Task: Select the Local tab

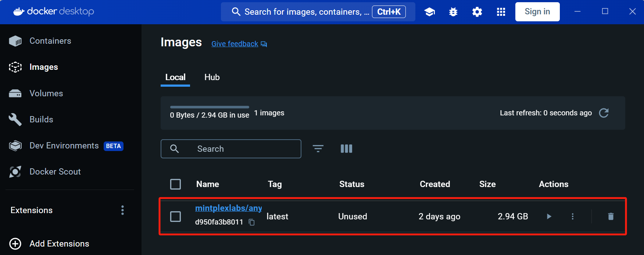Action: point(175,77)
